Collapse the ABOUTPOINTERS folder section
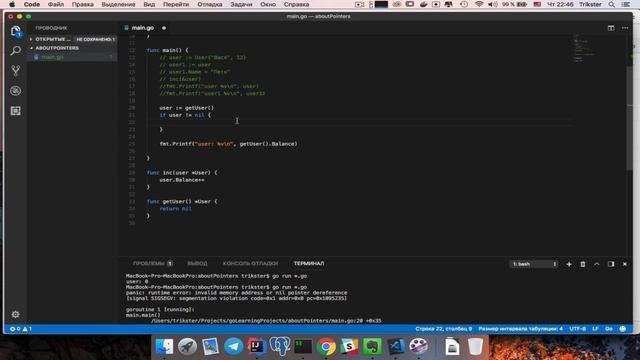Screen dimensions: 640x360 [72, 48]
